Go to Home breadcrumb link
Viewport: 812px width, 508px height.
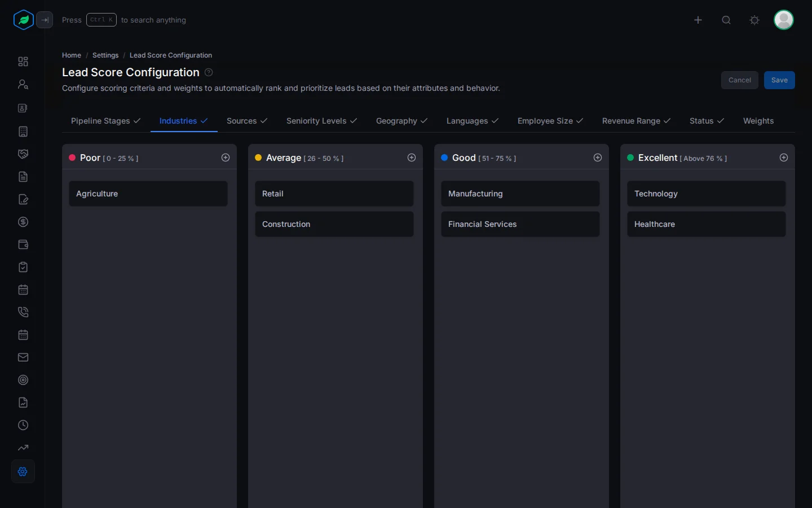(72, 55)
